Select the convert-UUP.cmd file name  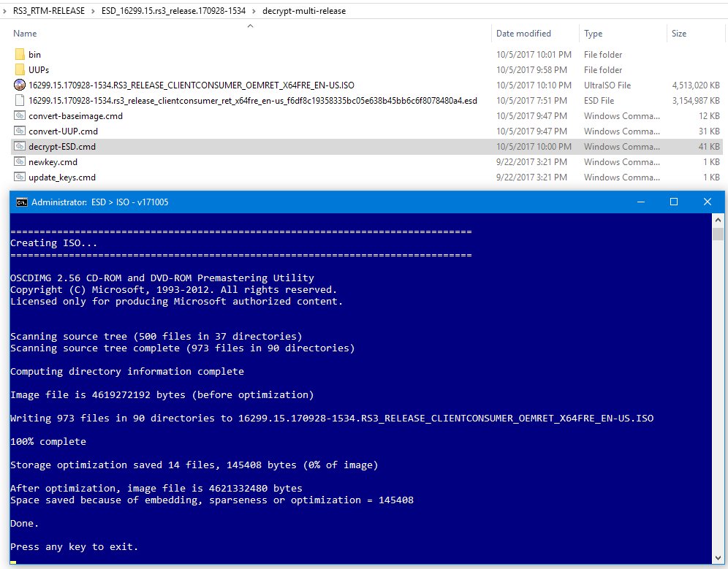63,131
